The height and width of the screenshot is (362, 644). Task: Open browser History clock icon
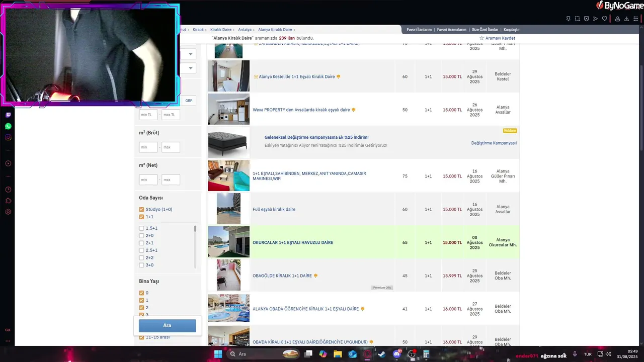[8, 190]
